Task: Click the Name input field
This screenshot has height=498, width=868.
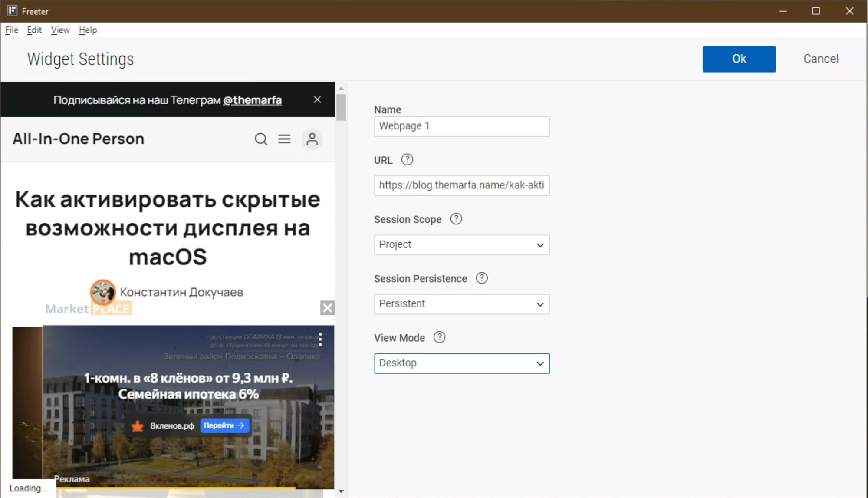Action: coord(461,126)
